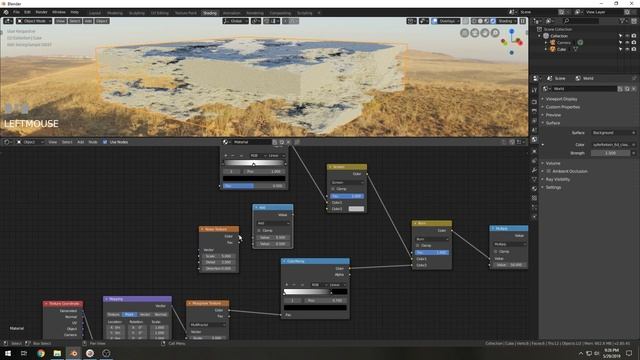This screenshot has height=360, width=640.
Task: Select wireframe viewport shading mode
Action: [474, 21]
